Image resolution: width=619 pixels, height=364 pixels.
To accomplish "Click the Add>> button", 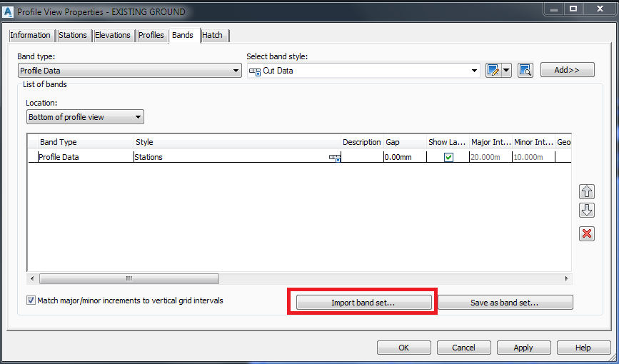I will click(567, 70).
